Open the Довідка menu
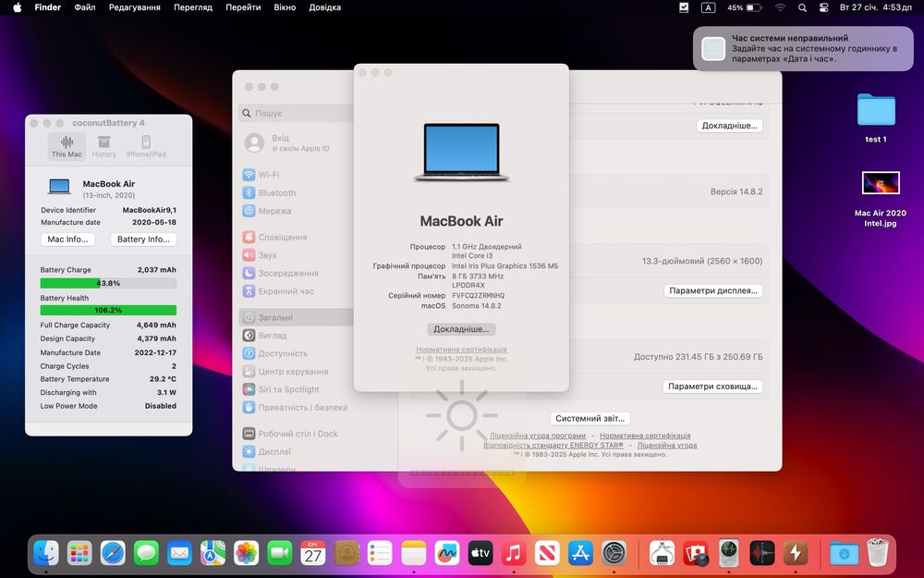 pyautogui.click(x=324, y=7)
